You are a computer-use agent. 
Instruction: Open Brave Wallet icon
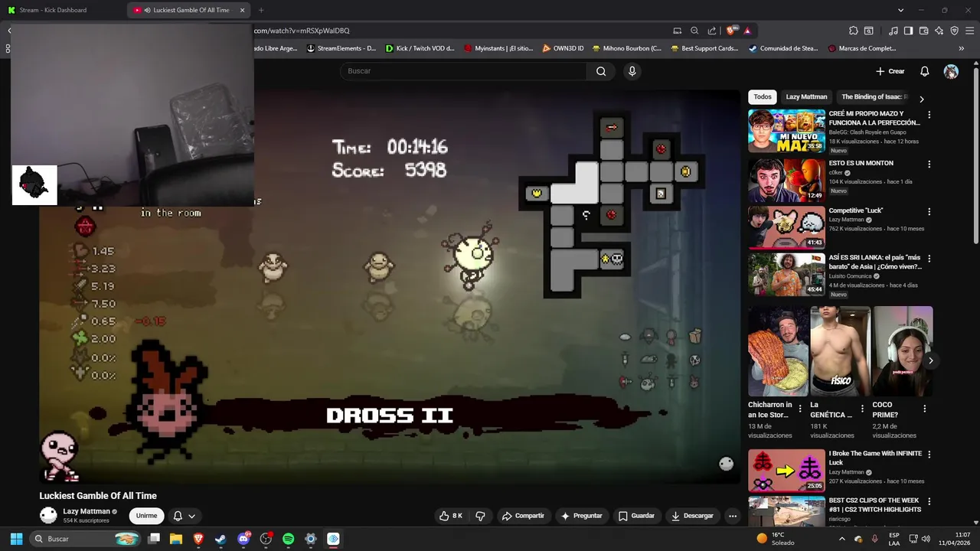pos(924,31)
